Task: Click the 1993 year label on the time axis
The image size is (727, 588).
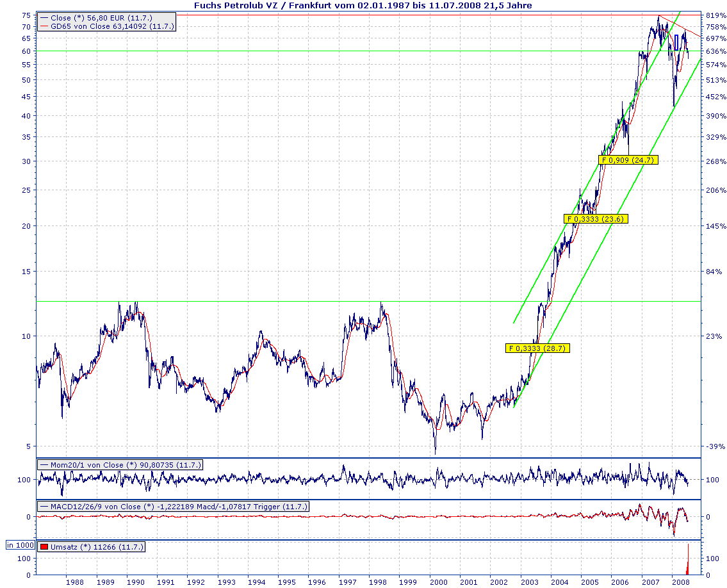Action: [226, 582]
